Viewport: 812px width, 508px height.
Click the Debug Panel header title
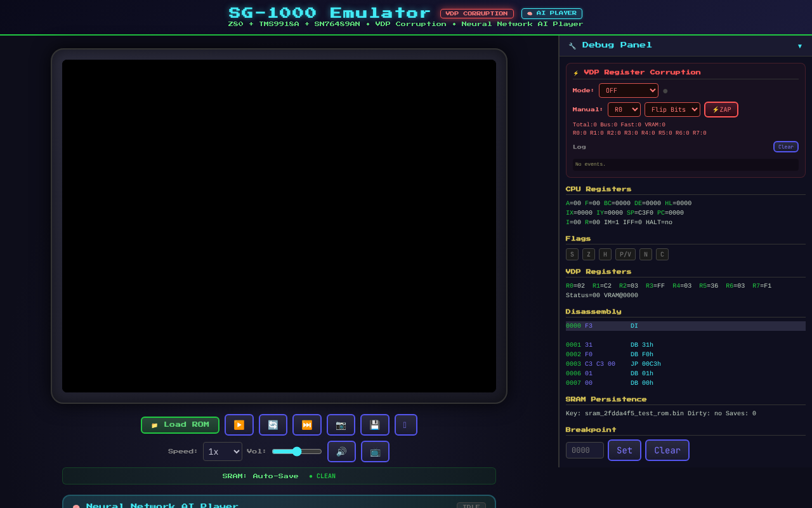click(617, 45)
